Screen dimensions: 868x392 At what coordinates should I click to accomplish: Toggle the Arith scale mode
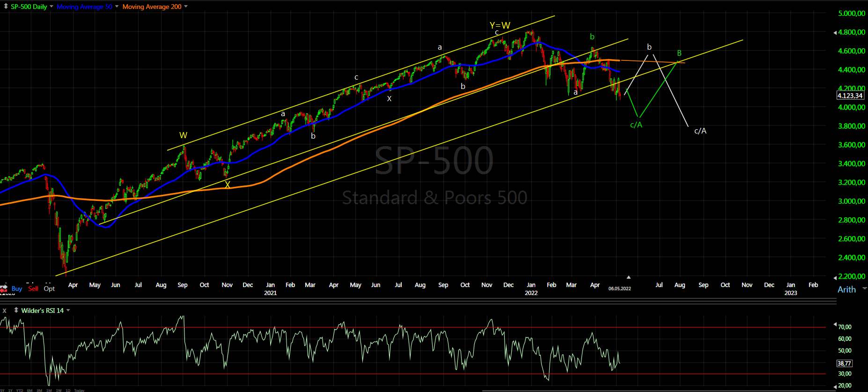(x=846, y=289)
